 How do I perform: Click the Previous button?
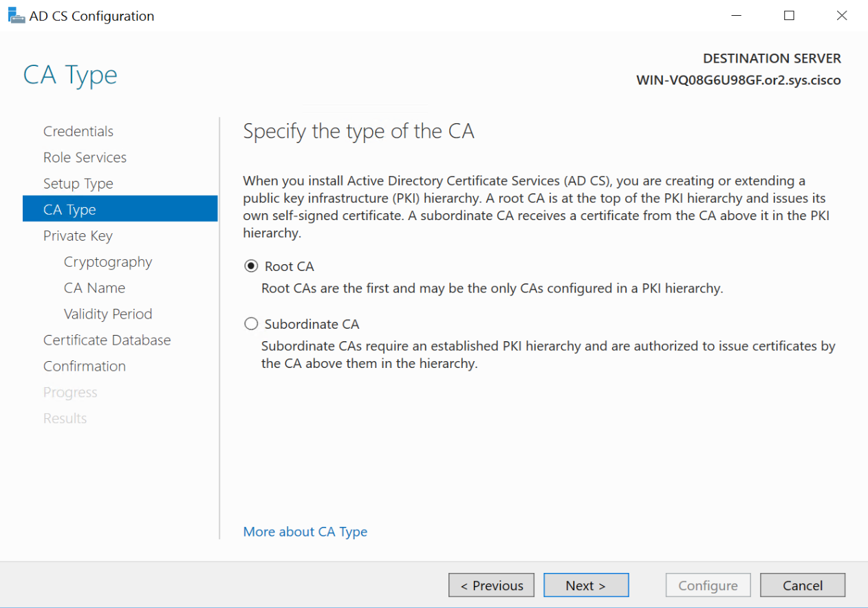click(491, 585)
